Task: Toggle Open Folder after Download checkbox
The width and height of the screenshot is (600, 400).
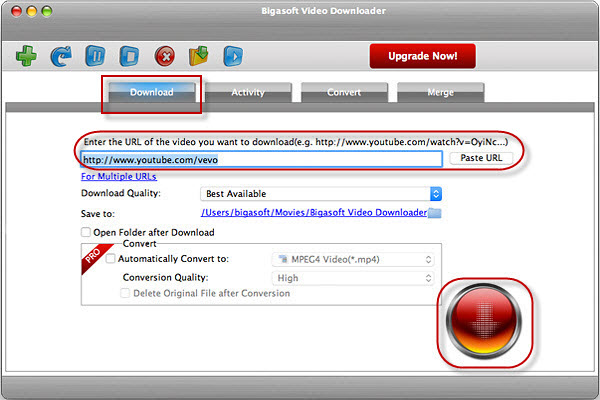Action: point(86,232)
